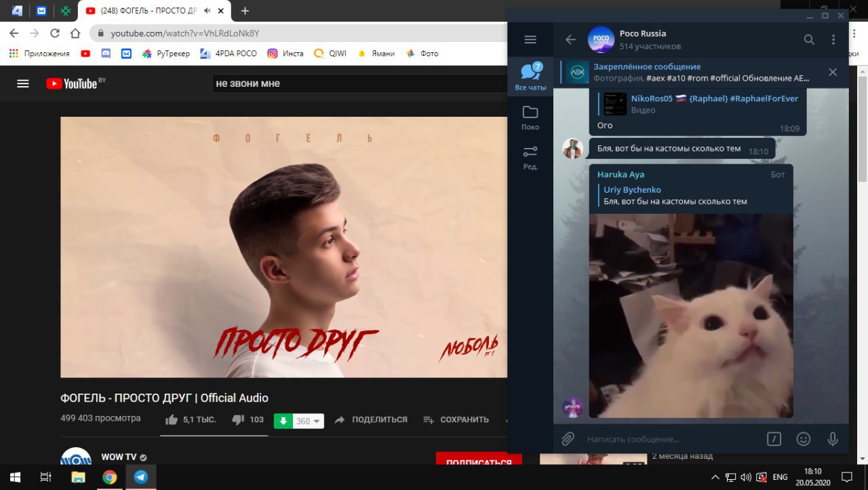This screenshot has height=490, width=868.
Task: Open the WOW TV channel name
Action: click(119, 457)
